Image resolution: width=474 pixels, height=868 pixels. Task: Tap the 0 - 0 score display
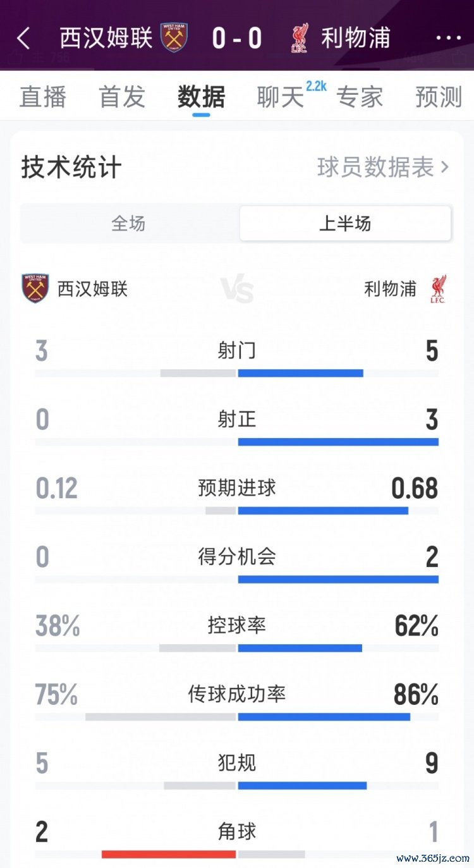(237, 39)
